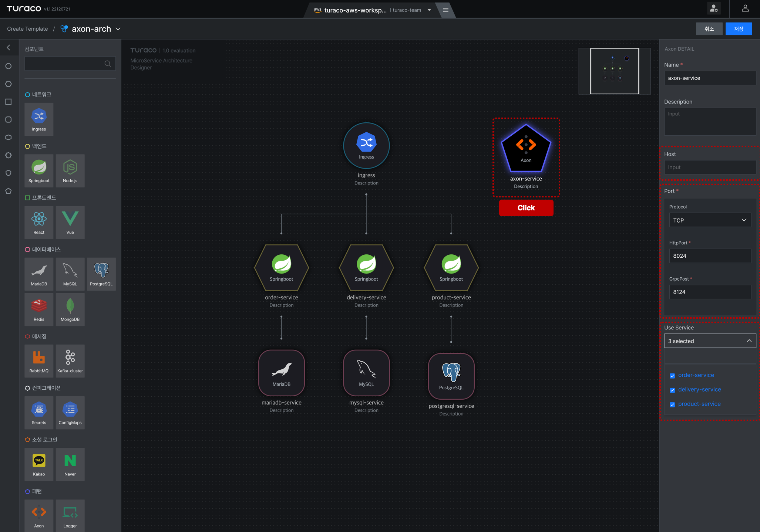This screenshot has height=532, width=760.
Task: Select the Logger pattern component
Action: click(x=70, y=516)
